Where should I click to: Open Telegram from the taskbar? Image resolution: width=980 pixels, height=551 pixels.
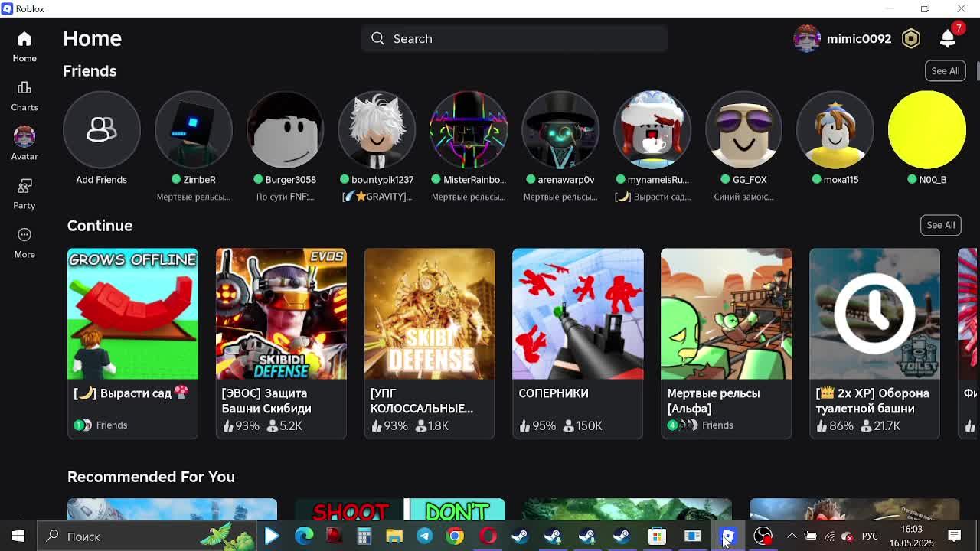(425, 536)
